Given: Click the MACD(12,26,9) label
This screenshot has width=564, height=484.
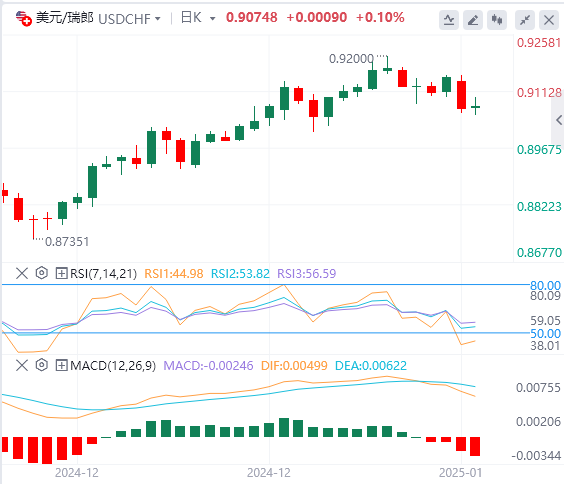Looking at the screenshot, I should point(113,366).
